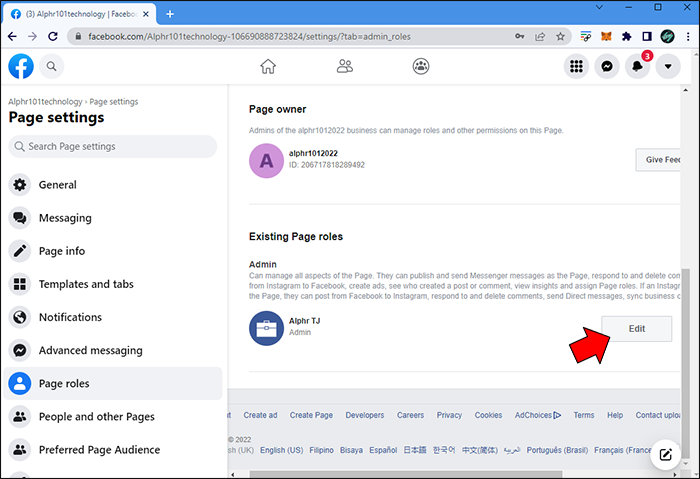The height and width of the screenshot is (479, 700).
Task: Toggle the browser side panel icon
Action: [647, 37]
